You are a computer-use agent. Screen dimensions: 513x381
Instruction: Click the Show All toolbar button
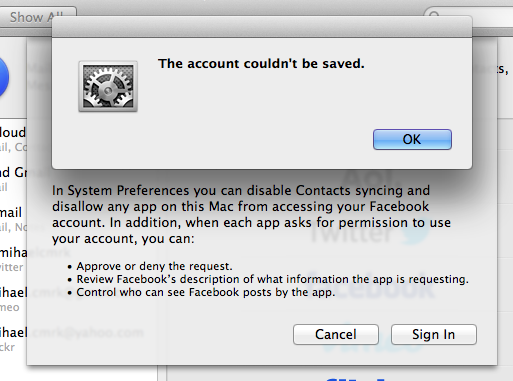tap(36, 17)
